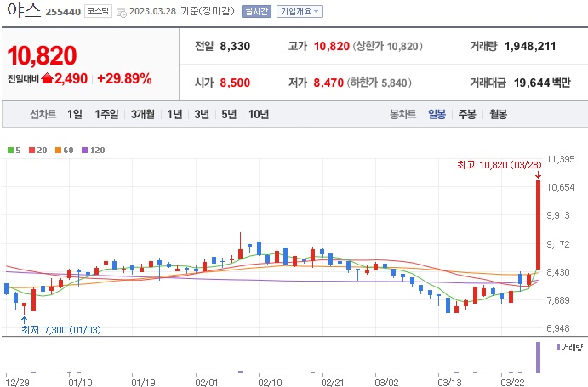Switch to the 월봉 monthly candlestick chart
The image size is (588, 387).
pos(498,114)
